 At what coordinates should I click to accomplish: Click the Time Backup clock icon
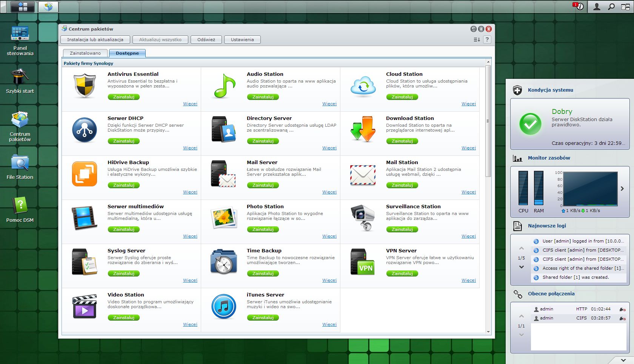click(x=224, y=261)
